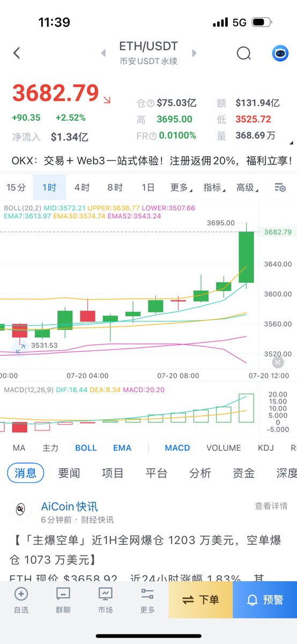Select the 15分 timeframe
Viewport: 297px width, 644px height.
(x=16, y=187)
